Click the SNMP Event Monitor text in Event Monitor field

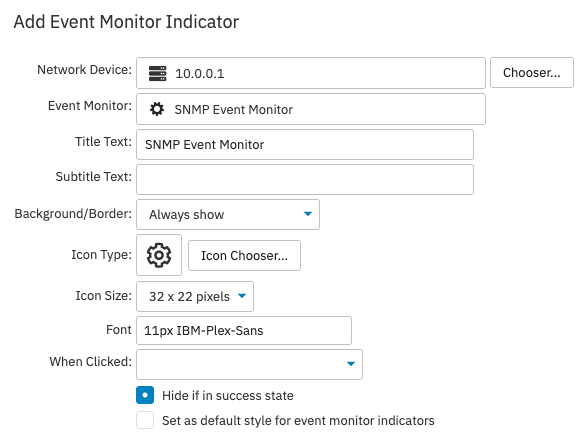[234, 110]
